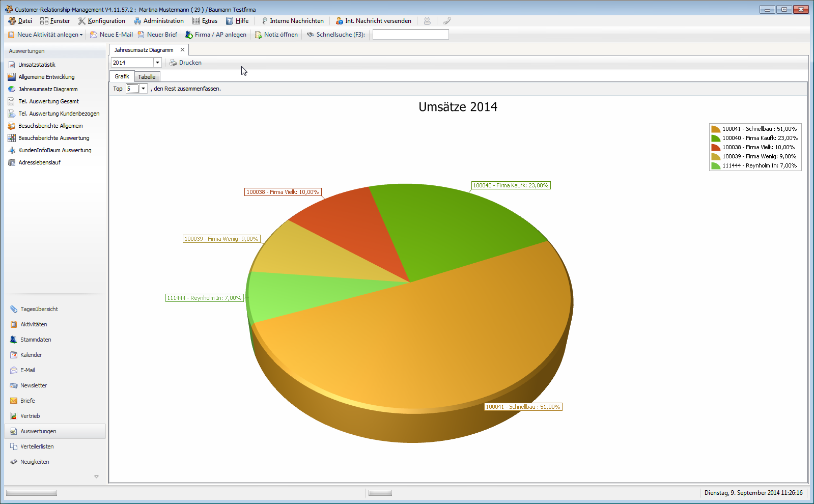
Task: Click Int. Nachricht versenden button
Action: pyautogui.click(x=373, y=21)
